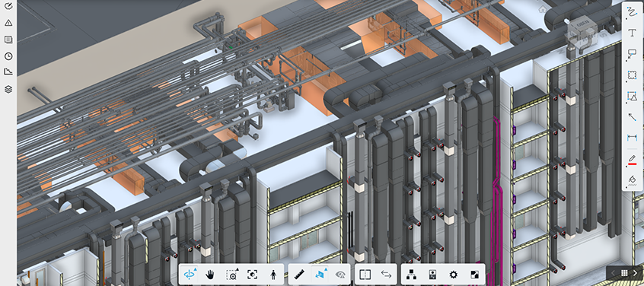The width and height of the screenshot is (644, 286).
Task: Activate the Section analysis tool
Action: point(320,275)
